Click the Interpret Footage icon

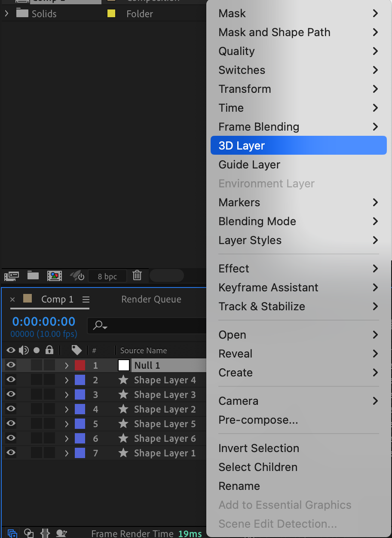[12, 276]
